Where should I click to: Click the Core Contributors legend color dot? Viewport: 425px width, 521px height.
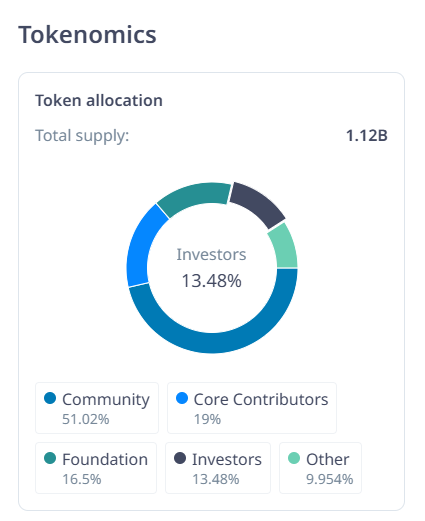pyautogui.click(x=182, y=398)
